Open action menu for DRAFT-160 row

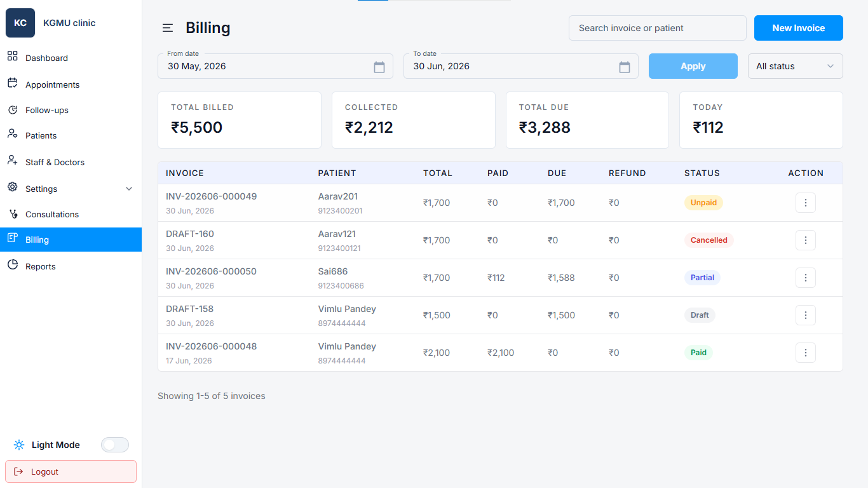point(806,240)
